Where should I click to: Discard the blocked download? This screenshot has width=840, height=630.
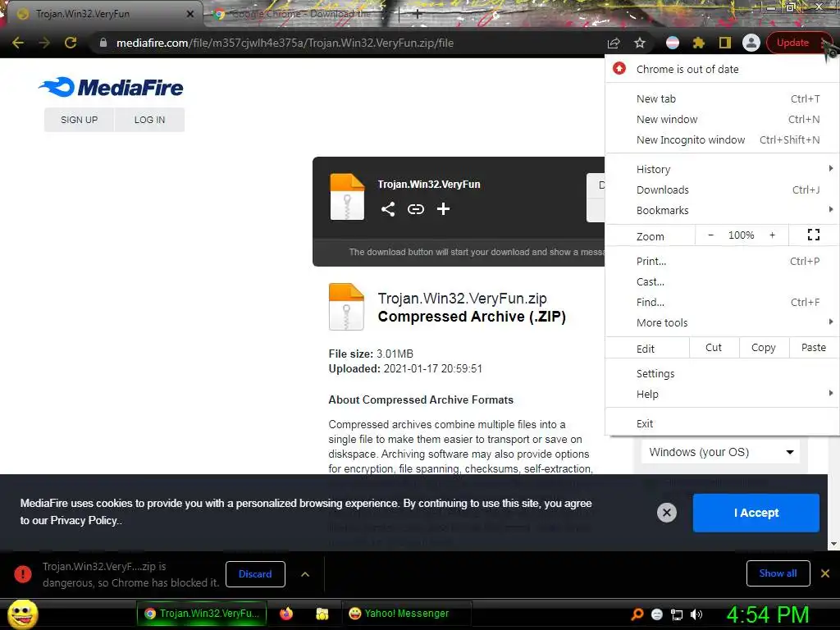pyautogui.click(x=255, y=573)
